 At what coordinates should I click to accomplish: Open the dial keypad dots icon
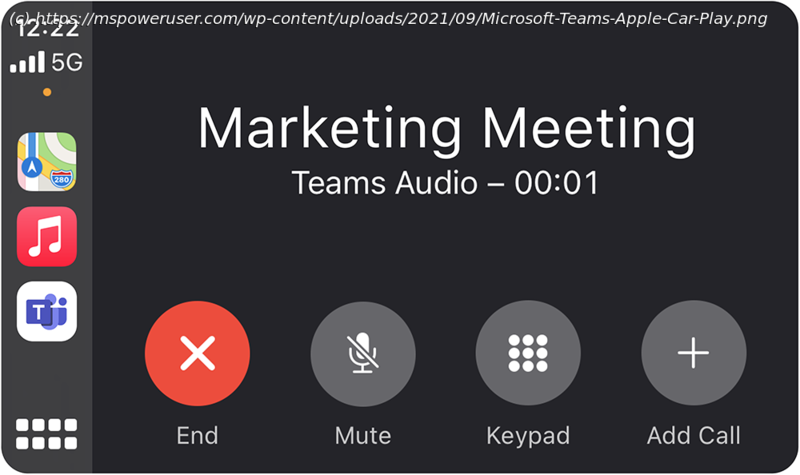pos(528,353)
